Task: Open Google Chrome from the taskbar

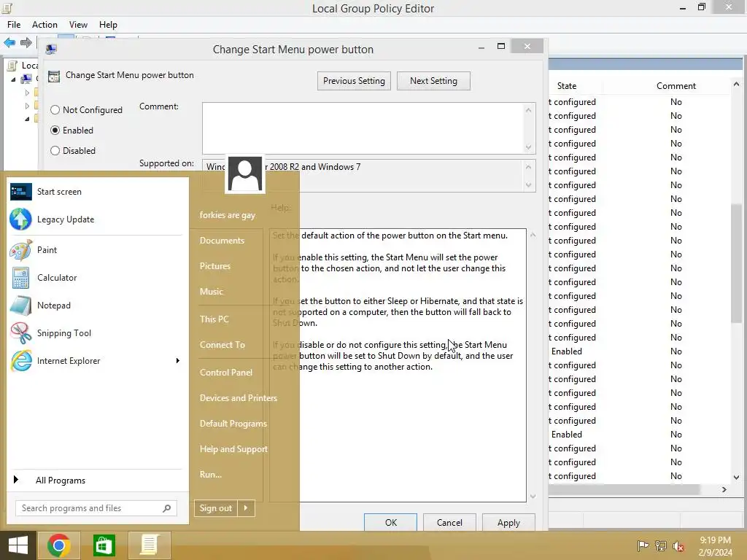Action: 58,545
